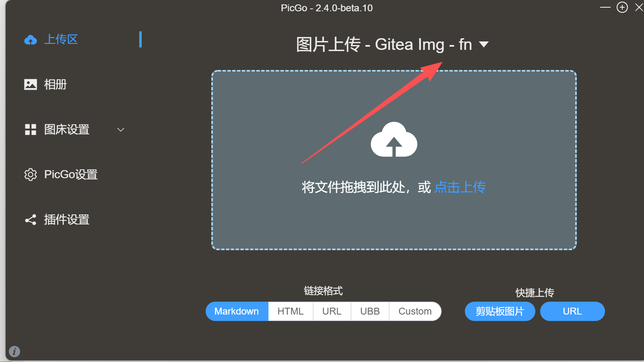Open the info icon at bottom-left corner
This screenshot has height=362, width=644.
tap(14, 352)
